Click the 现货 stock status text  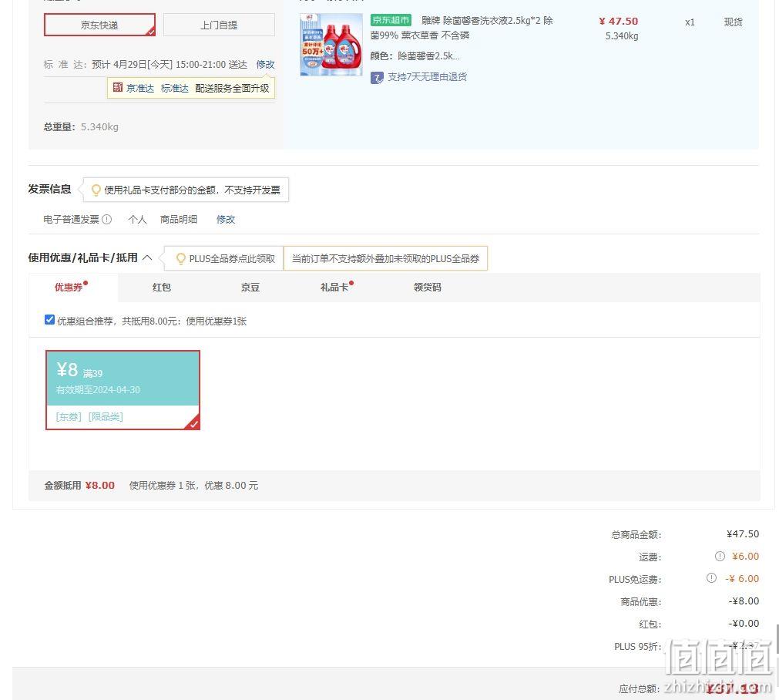733,22
